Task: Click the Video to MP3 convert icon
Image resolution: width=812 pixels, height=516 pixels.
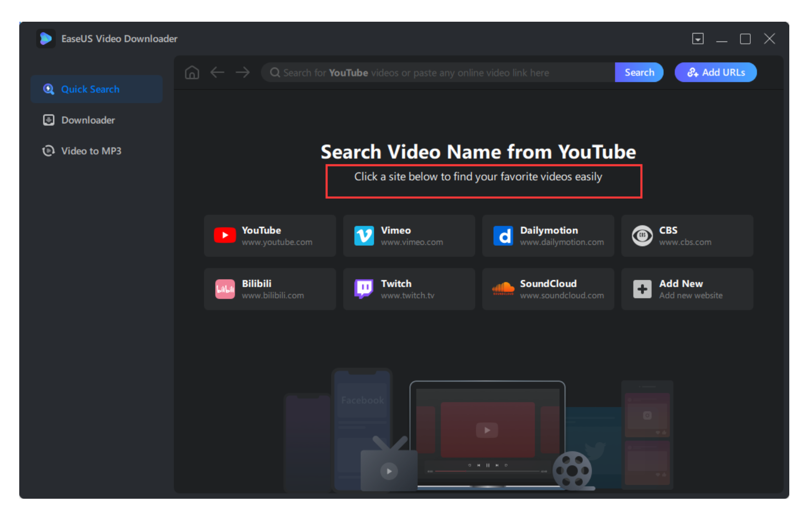Action: (x=48, y=151)
